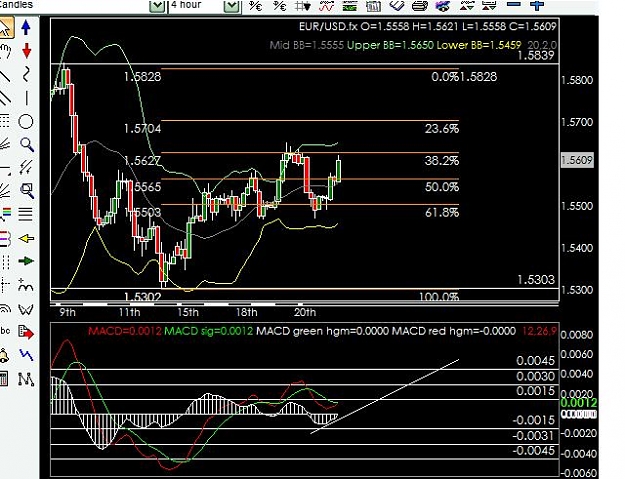Click the red arrow export icon
The width and height of the screenshot is (625, 479).
pos(26,332)
